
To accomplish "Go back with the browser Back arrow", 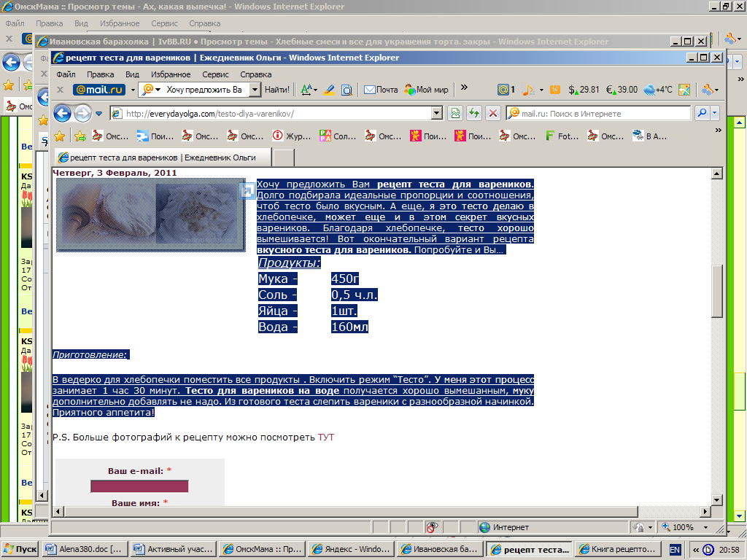I will 63,114.
